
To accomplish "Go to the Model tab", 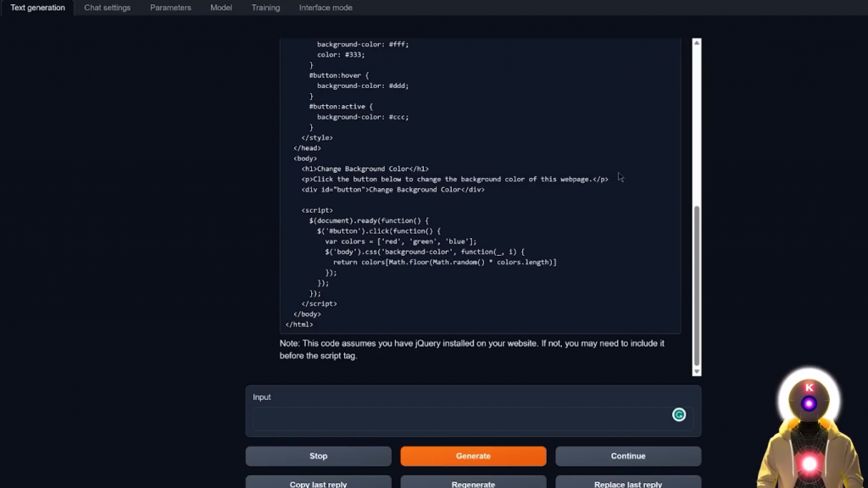I will (x=221, y=8).
